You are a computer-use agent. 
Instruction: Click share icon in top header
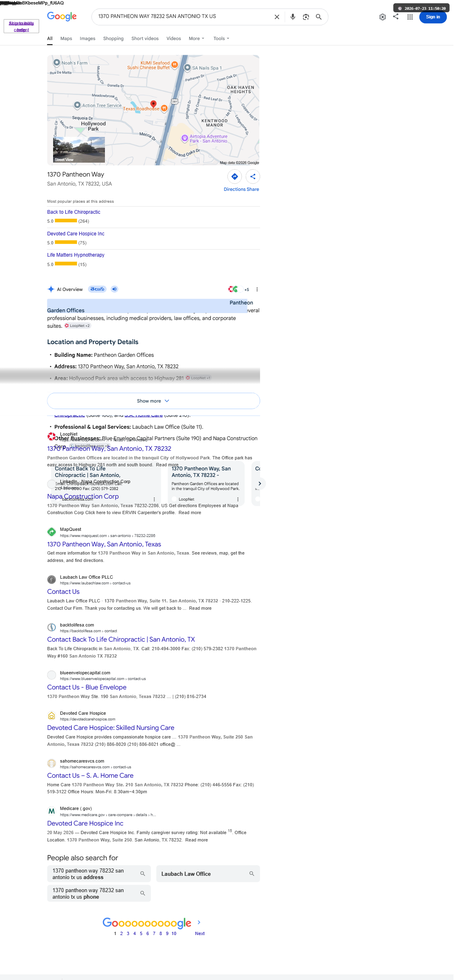coord(396,16)
